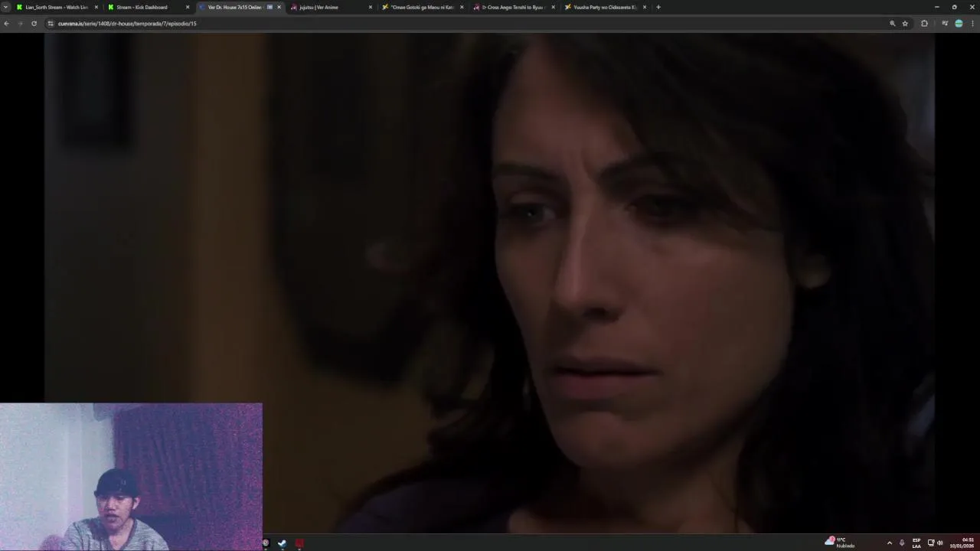Close the Stream - Kick Dashboard tab
Viewport: 980px width, 551px height.
tap(188, 7)
